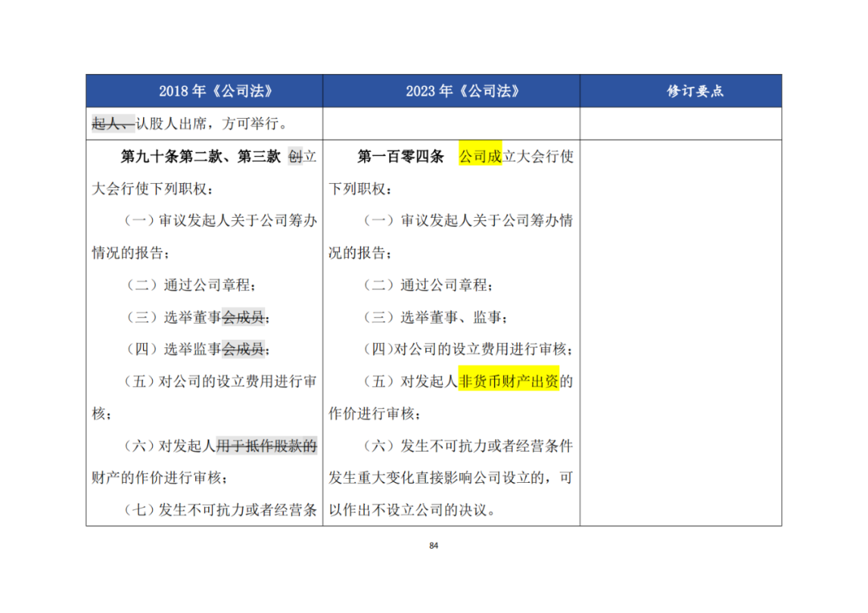Click 2018 item （五）对公司的设立费用进行审
Screen dimensions: 868x613
point(219,381)
